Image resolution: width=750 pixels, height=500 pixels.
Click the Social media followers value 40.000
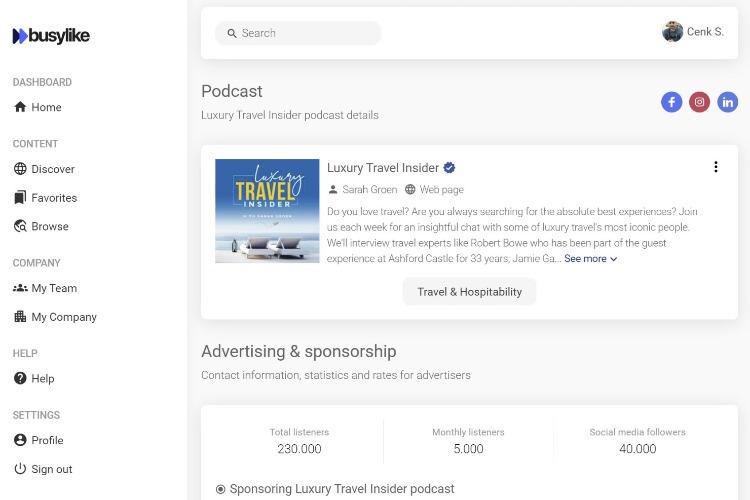(638, 449)
